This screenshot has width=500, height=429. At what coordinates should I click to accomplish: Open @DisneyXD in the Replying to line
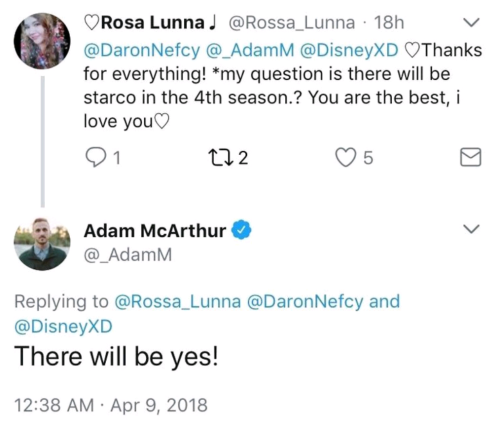point(63,326)
